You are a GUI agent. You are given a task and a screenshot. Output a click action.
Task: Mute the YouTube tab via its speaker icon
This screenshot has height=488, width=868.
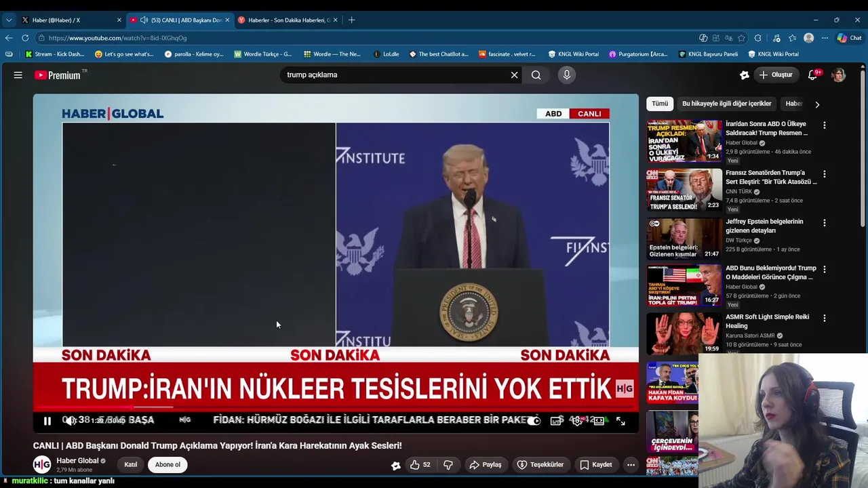(x=144, y=20)
